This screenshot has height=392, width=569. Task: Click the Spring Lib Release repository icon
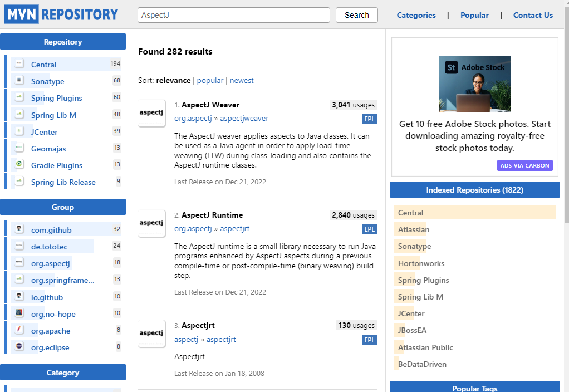[x=19, y=181]
